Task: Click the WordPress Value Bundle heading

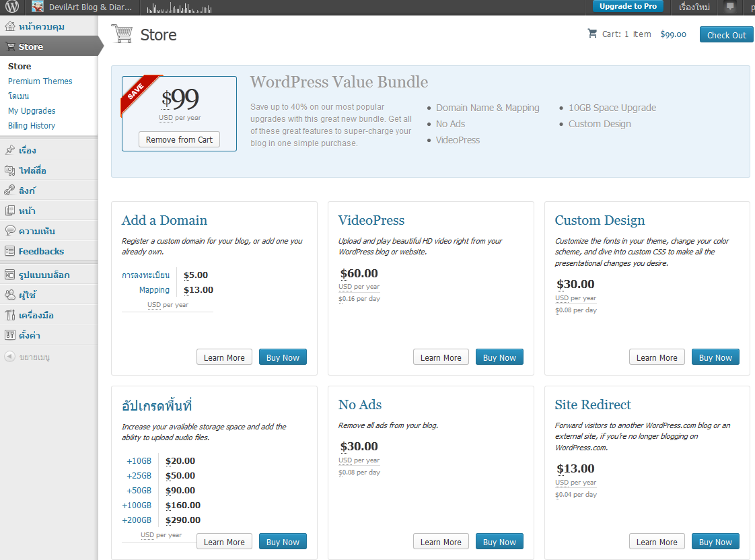Action: (x=339, y=82)
